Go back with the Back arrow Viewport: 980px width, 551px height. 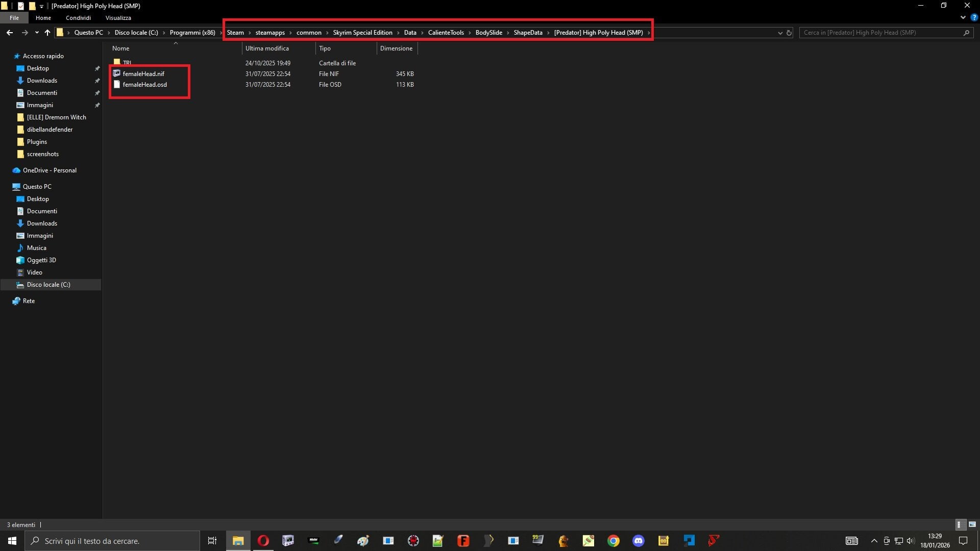[x=10, y=33]
